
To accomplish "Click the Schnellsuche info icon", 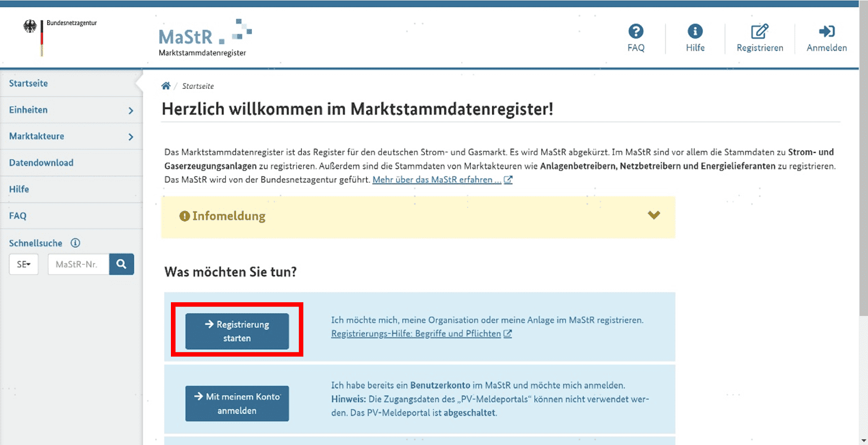I will click(x=75, y=243).
